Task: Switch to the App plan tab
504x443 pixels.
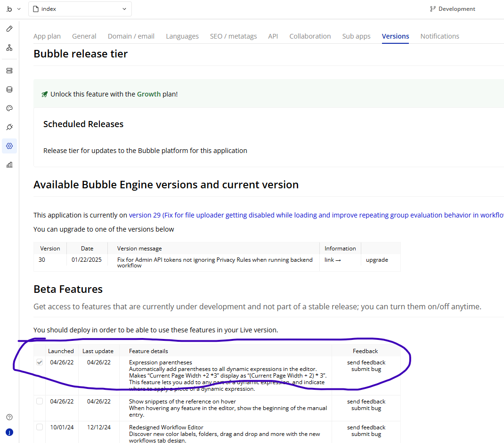Action: [47, 36]
